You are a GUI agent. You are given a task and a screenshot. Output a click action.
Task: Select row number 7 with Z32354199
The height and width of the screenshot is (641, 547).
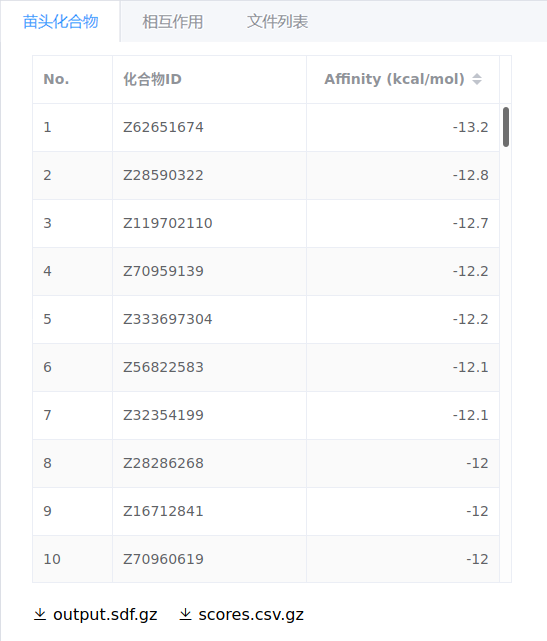point(266,415)
